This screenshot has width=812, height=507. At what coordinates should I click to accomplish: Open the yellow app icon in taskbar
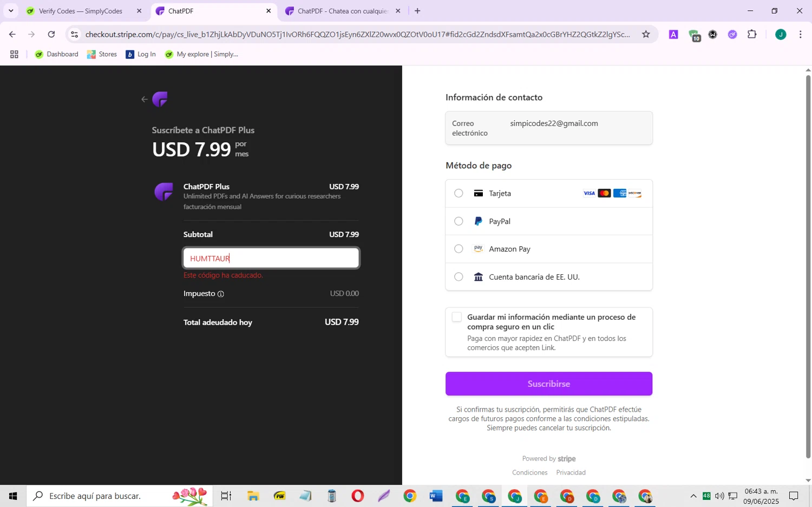coord(279,496)
